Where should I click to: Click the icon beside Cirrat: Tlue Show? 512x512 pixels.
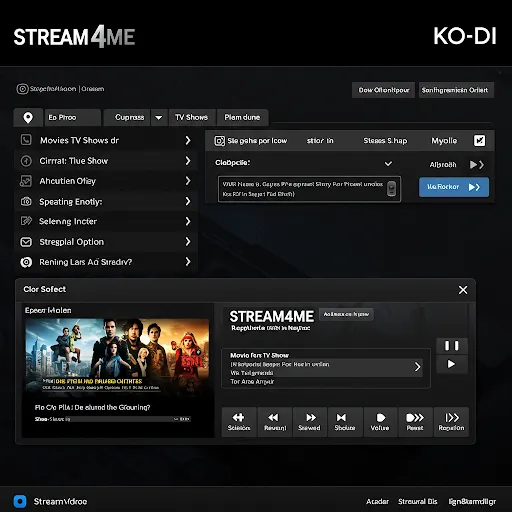point(26,161)
